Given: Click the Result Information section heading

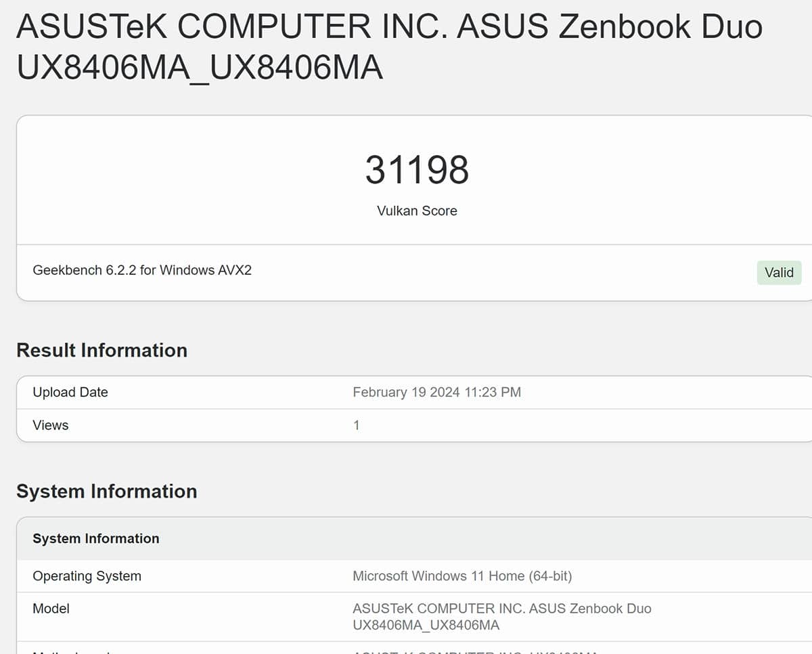Looking at the screenshot, I should (101, 350).
